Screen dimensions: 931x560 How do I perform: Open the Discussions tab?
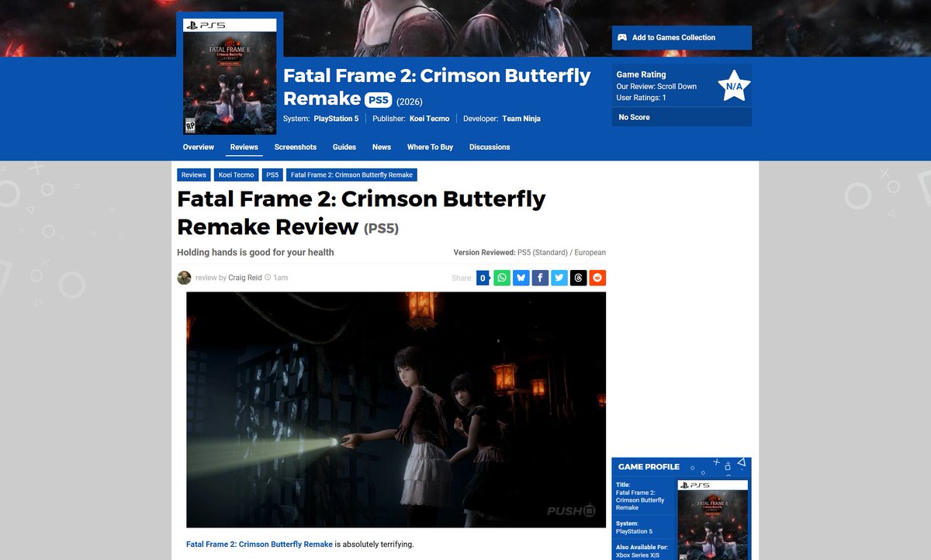click(490, 147)
